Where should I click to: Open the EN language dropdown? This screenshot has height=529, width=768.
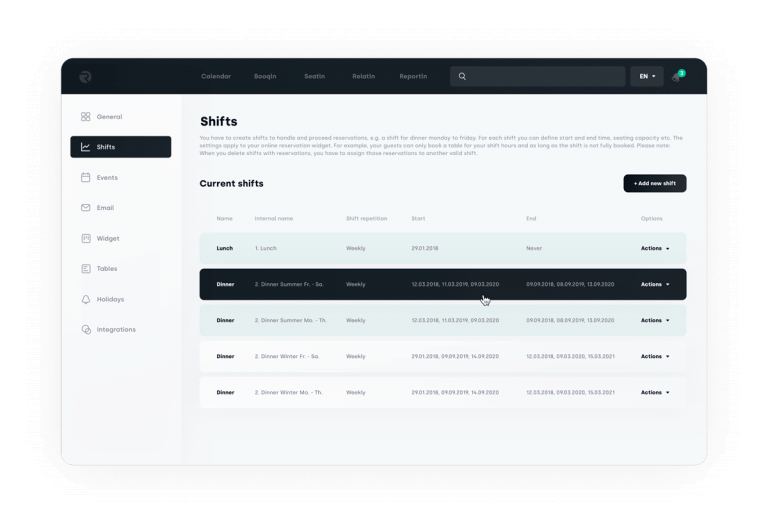pyautogui.click(x=647, y=76)
